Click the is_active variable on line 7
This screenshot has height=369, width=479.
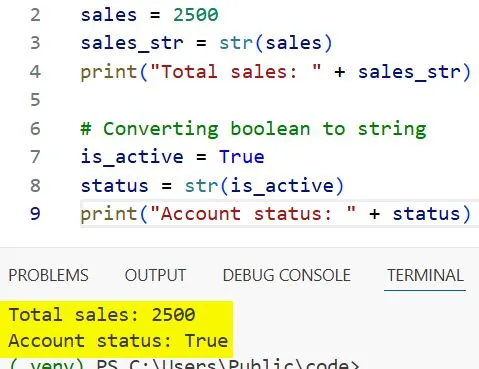pyautogui.click(x=132, y=158)
